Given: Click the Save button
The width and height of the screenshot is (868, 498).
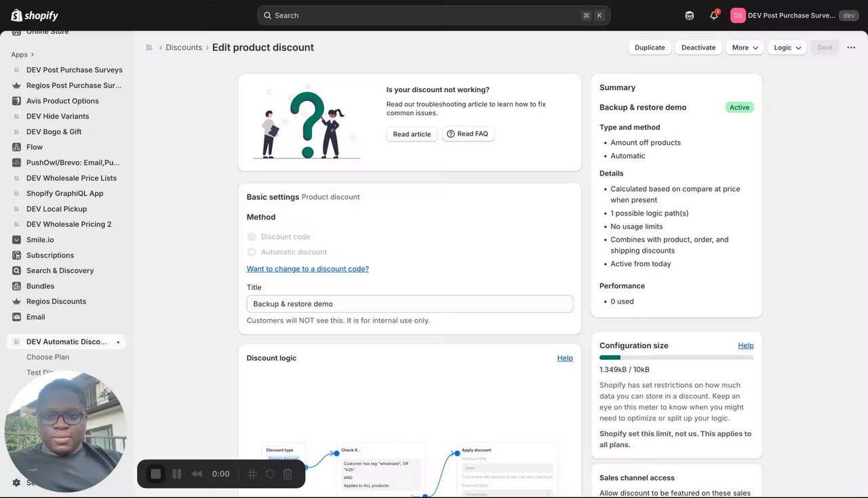Looking at the screenshot, I should [825, 47].
